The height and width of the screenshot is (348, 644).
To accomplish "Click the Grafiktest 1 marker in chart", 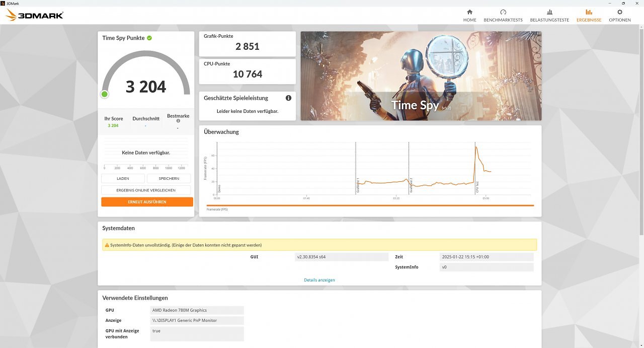I will (x=358, y=185).
